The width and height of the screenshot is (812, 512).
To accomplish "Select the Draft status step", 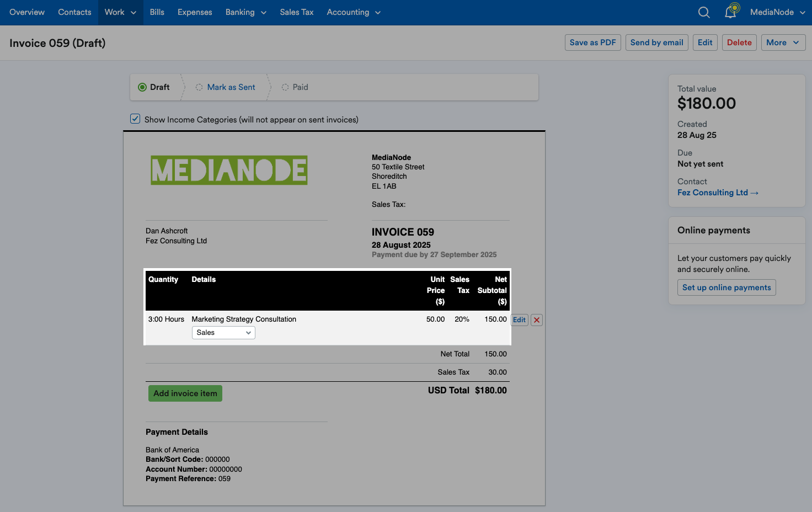I will click(x=154, y=87).
